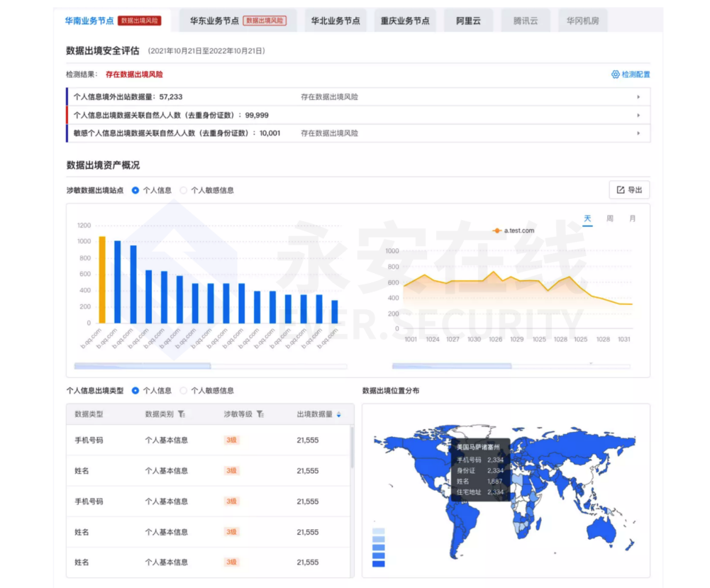
Task: Select 个人敏感信息 radio for 涉敏数据出境站点
Action: [x=184, y=191]
